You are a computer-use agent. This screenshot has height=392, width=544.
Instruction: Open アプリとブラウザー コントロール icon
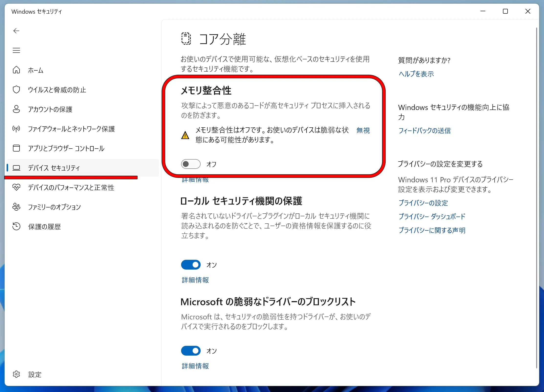click(x=16, y=148)
